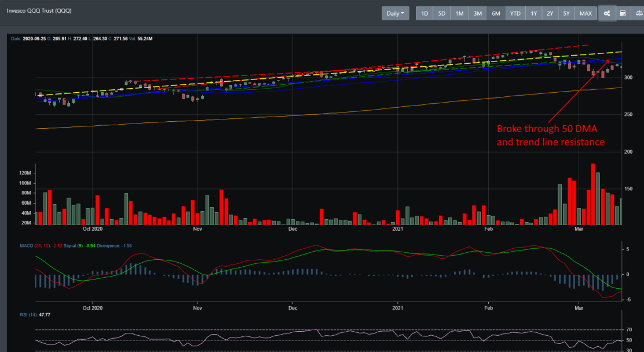The image size is (644, 352).
Task: Show year-to-date with YTD button
Action: point(515,13)
